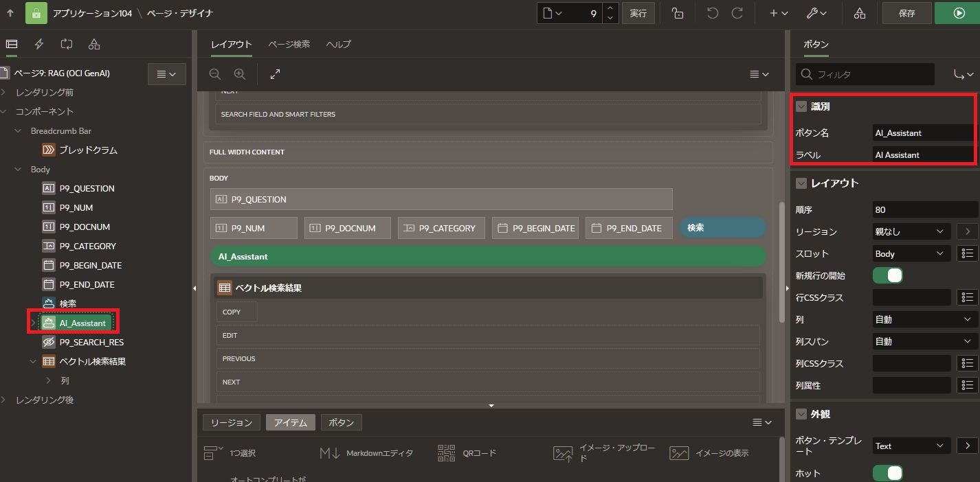Collapse the コンポーネント node
The image size is (980, 482).
coord(3,111)
